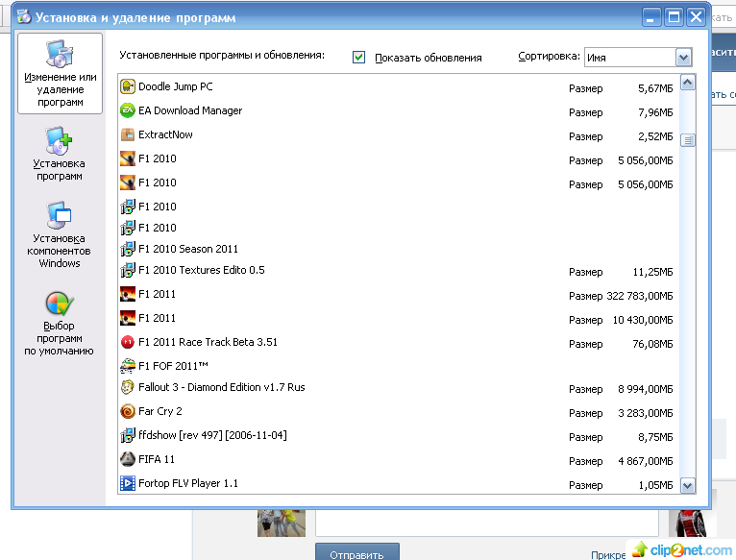Click the photo thumbnail left of the message field
This screenshot has height=560, width=736.
[282, 523]
